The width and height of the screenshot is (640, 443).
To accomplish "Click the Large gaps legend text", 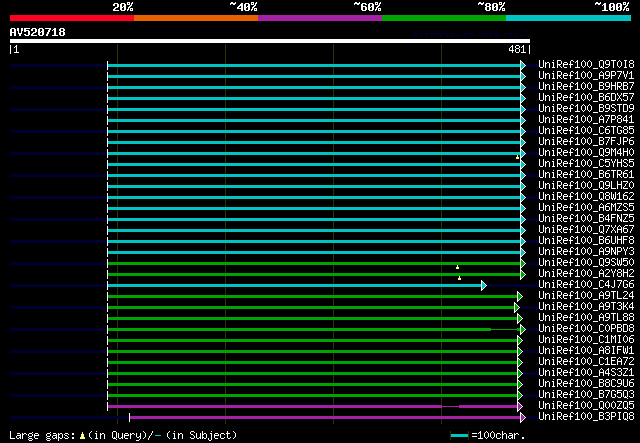I will click(123, 435).
